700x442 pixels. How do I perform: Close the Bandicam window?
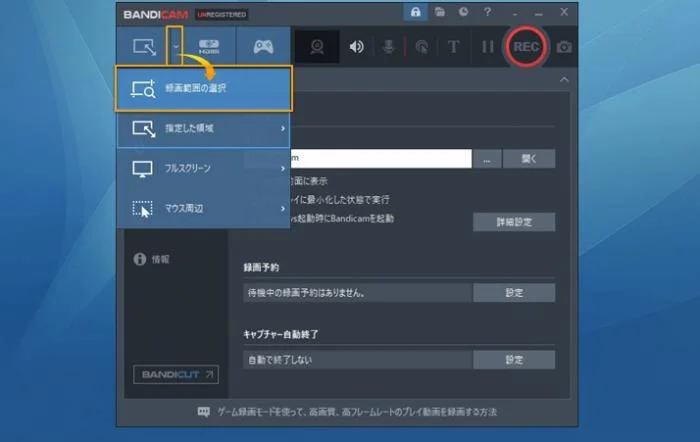click(564, 12)
